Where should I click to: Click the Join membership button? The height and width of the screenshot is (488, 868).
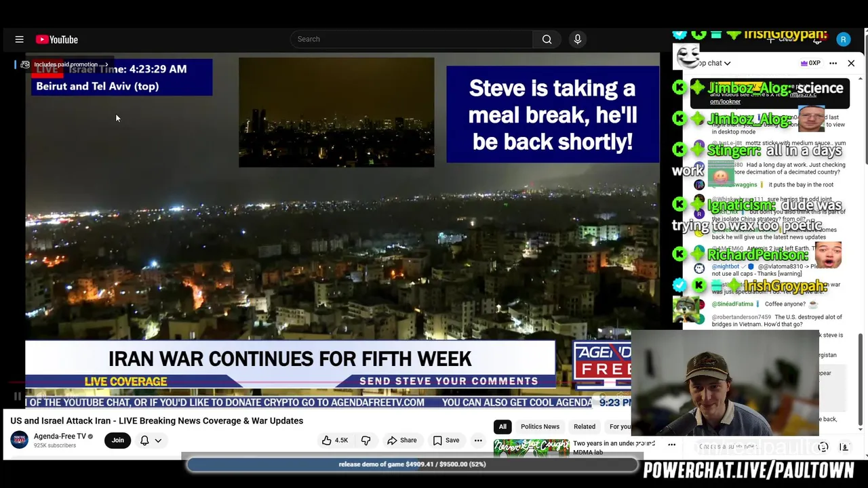(x=118, y=441)
